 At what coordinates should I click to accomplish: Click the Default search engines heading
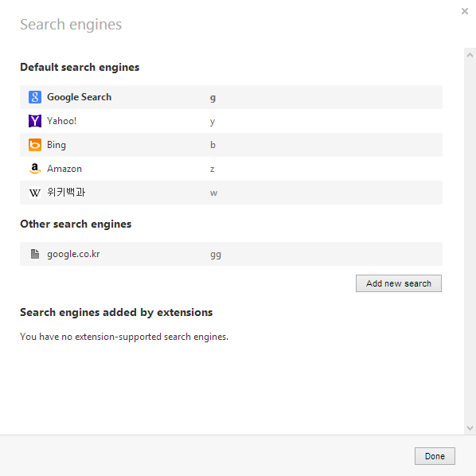80,67
